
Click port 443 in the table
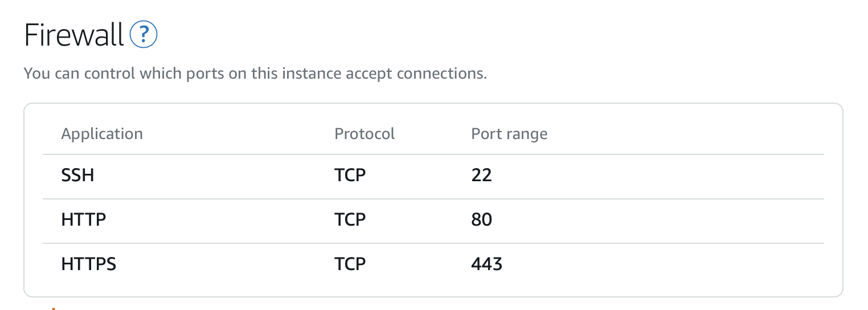pyautogui.click(x=486, y=264)
